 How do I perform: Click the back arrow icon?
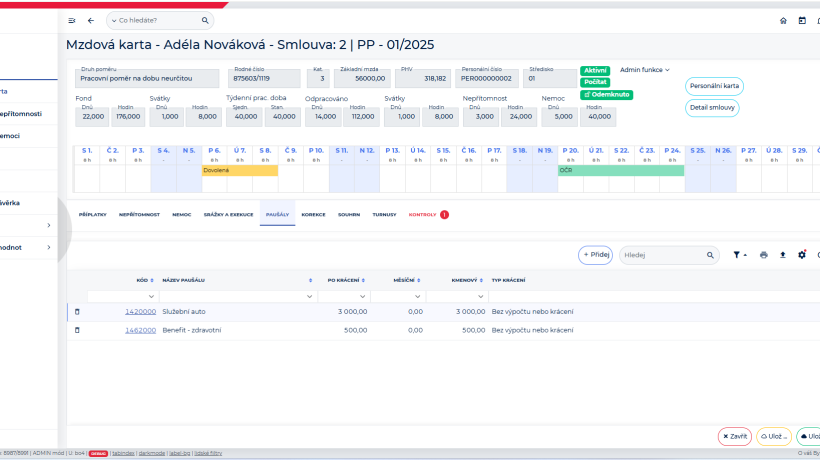[91, 20]
